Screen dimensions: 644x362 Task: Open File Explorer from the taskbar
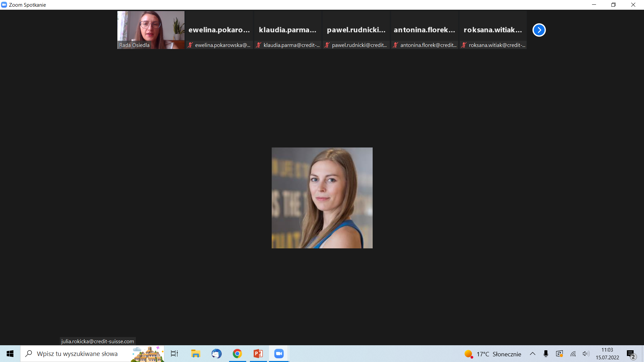196,354
